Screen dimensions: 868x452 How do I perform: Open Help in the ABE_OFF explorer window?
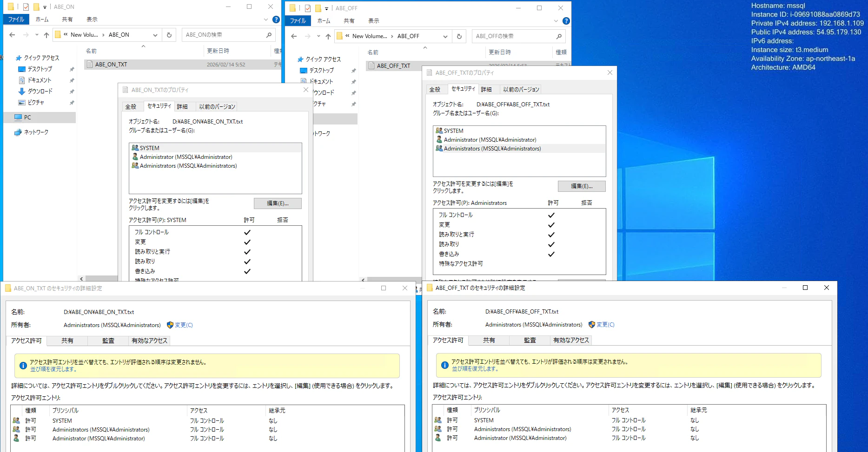click(x=566, y=21)
